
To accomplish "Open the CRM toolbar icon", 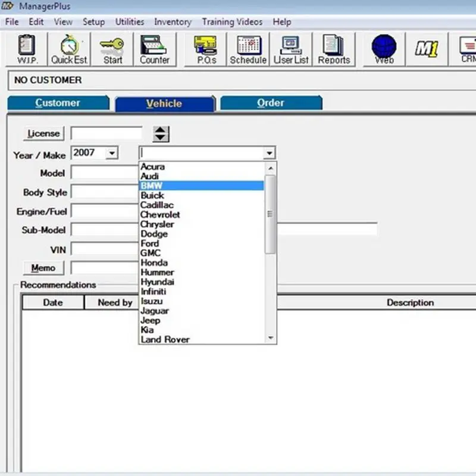I will [x=464, y=49].
